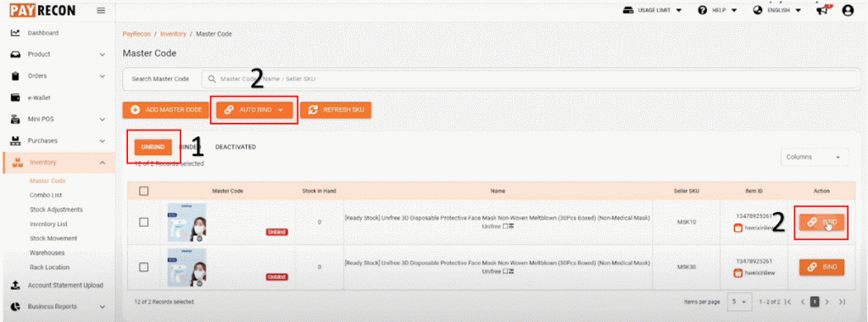Click the e-Wallet sidebar icon
Image resolution: width=868 pixels, height=322 pixels.
pyautogui.click(x=16, y=98)
